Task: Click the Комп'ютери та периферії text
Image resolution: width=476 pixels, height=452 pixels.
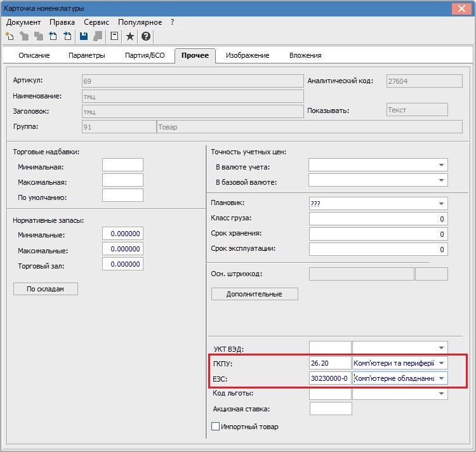Action: 393,363
